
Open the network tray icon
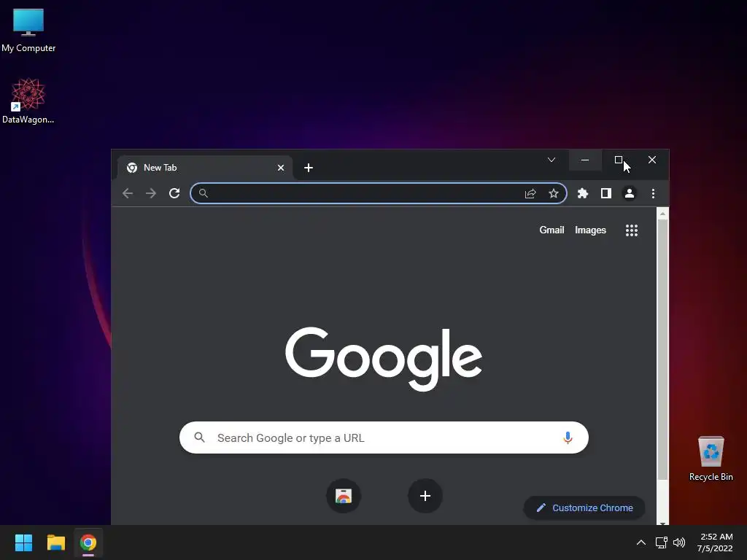661,542
